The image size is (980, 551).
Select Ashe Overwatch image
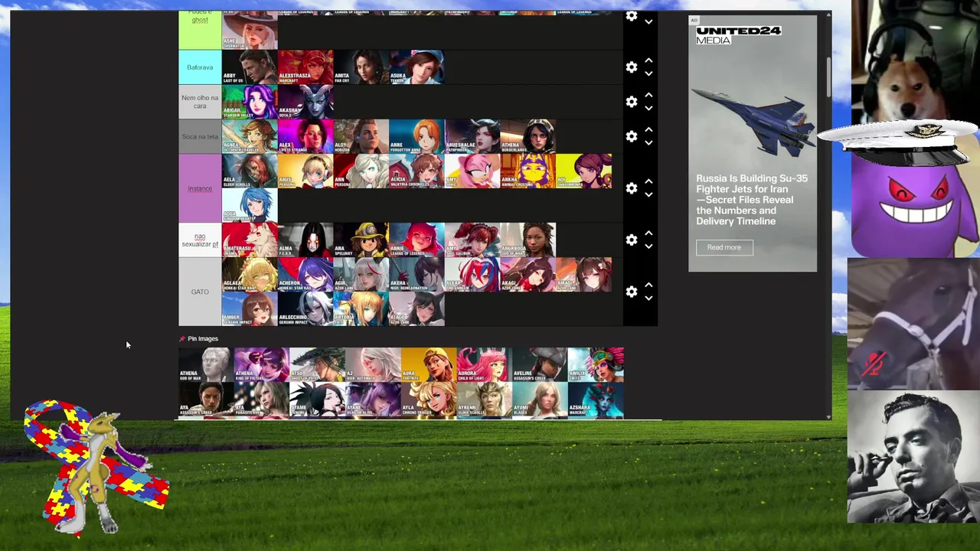250,31
